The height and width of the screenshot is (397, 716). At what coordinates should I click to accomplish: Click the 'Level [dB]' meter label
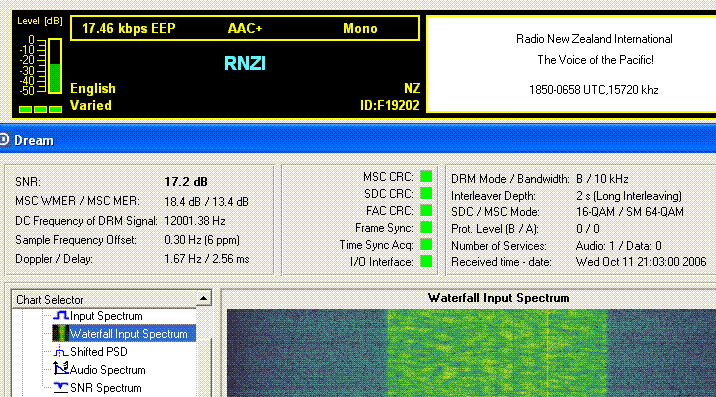coord(40,21)
